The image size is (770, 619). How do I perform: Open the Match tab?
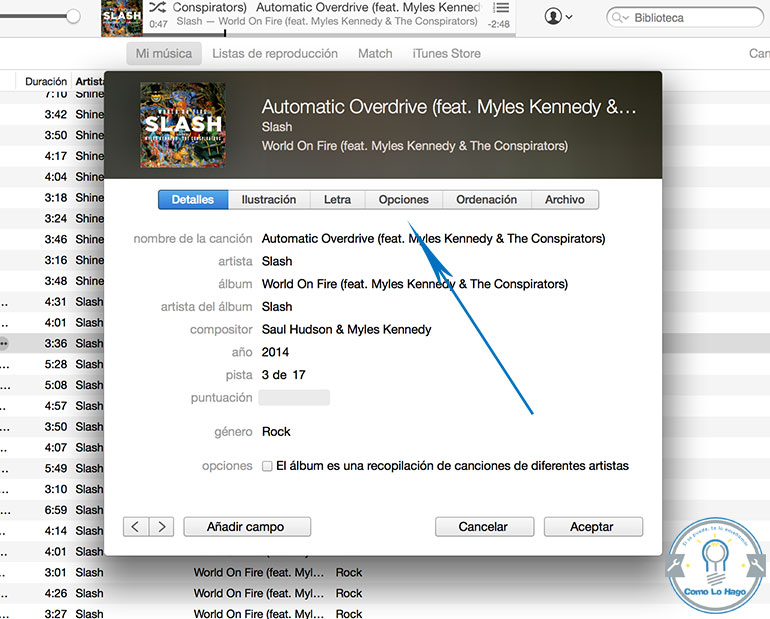[x=375, y=54]
